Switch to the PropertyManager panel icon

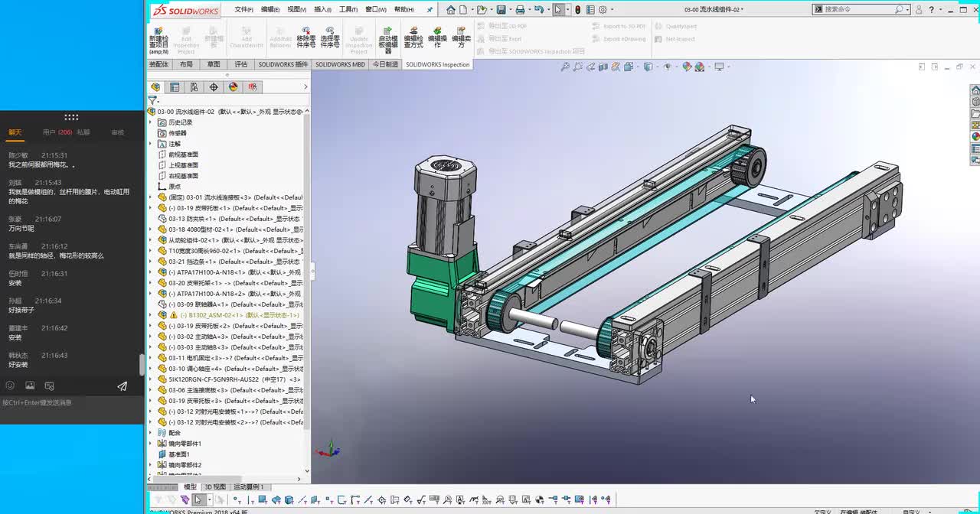coord(175,87)
